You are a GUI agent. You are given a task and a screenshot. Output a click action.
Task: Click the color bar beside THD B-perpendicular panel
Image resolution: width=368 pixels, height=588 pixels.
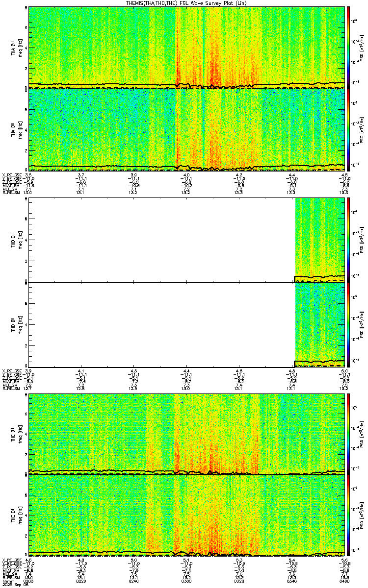349,240
